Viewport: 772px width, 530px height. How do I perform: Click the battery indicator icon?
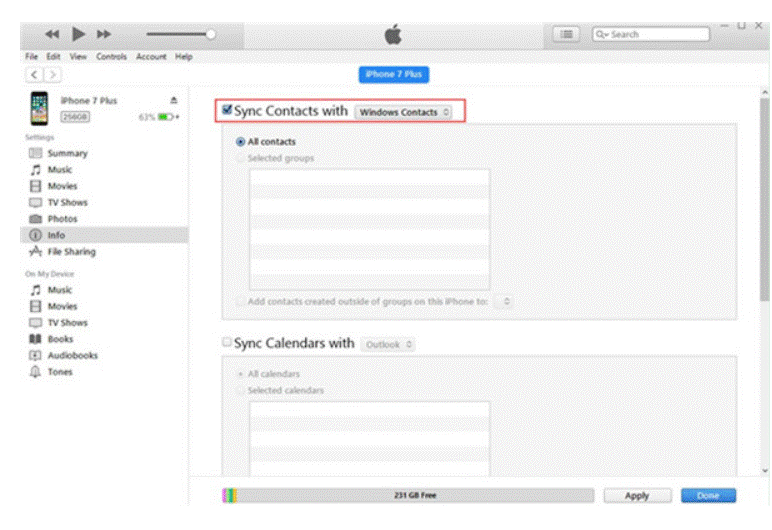pyautogui.click(x=165, y=117)
